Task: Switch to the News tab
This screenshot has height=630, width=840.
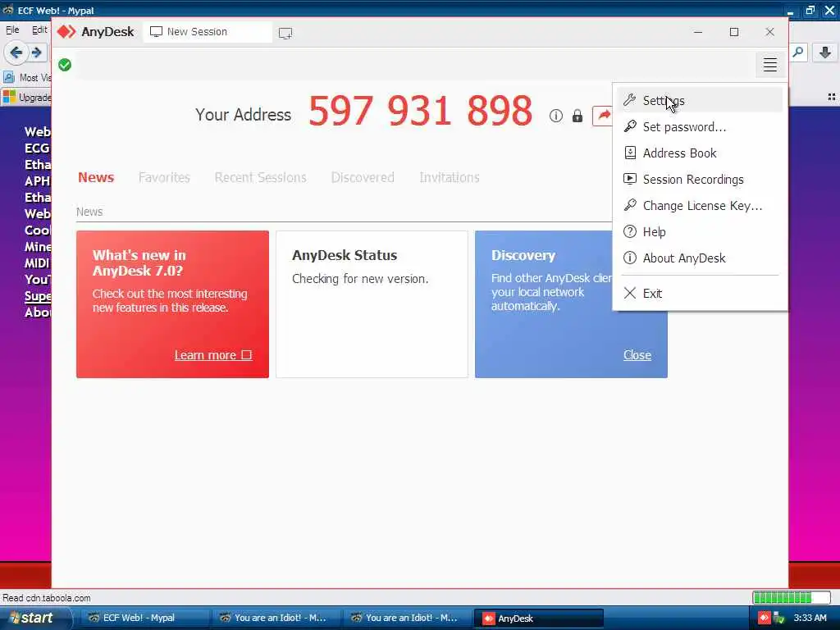Action: (x=96, y=177)
